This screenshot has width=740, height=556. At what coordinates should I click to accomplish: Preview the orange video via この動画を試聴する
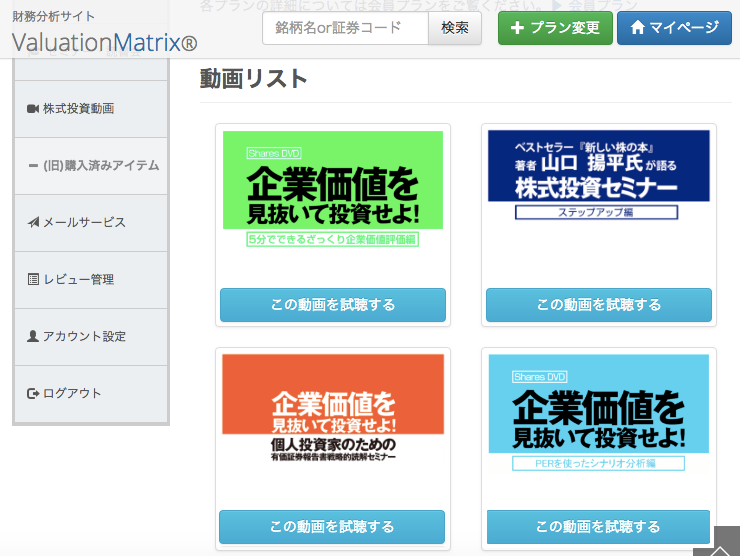pos(332,526)
